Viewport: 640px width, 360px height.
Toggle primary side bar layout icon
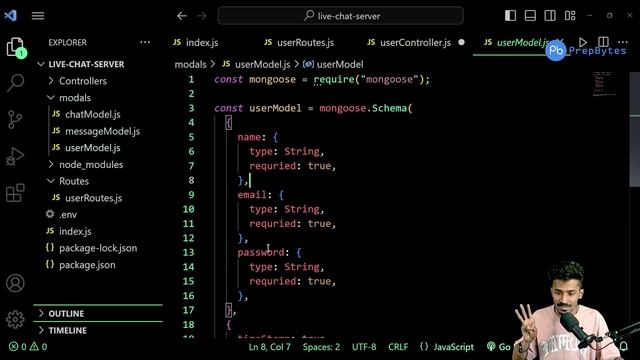click(510, 16)
